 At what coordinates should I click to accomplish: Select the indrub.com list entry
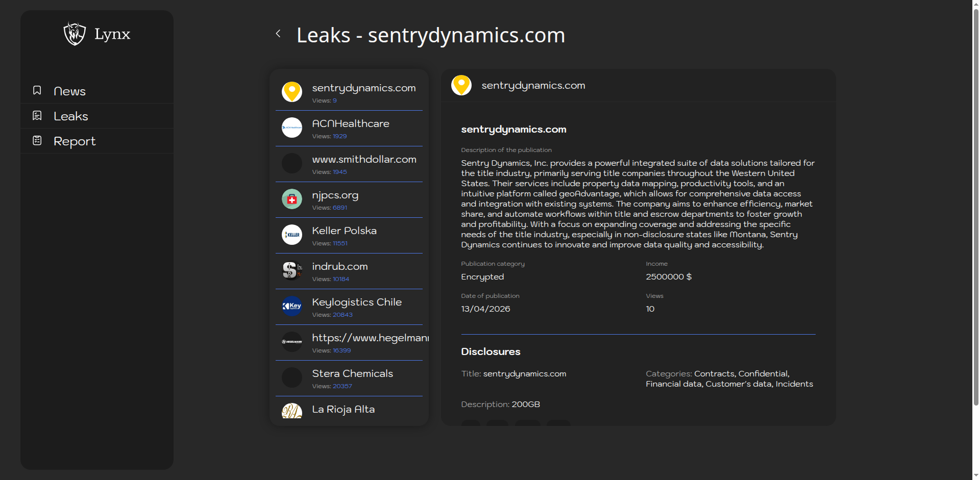coord(349,271)
